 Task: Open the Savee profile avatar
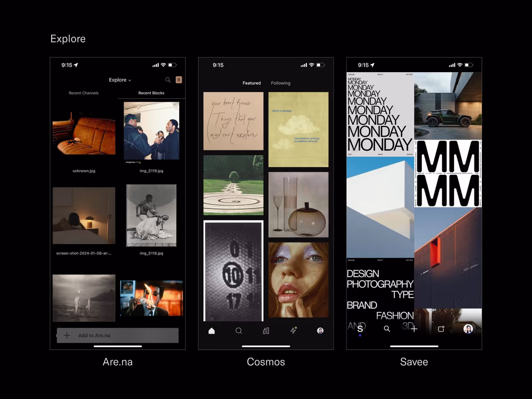click(x=468, y=329)
